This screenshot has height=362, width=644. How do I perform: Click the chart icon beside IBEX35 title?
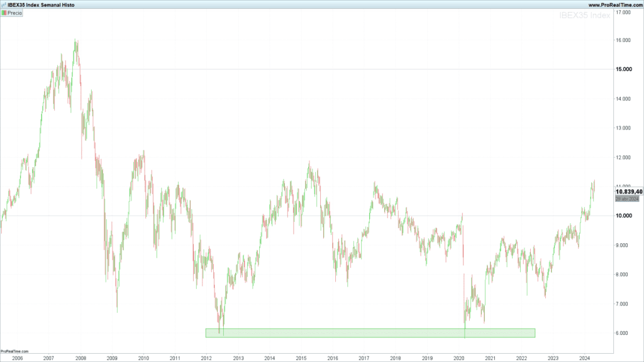click(4, 5)
